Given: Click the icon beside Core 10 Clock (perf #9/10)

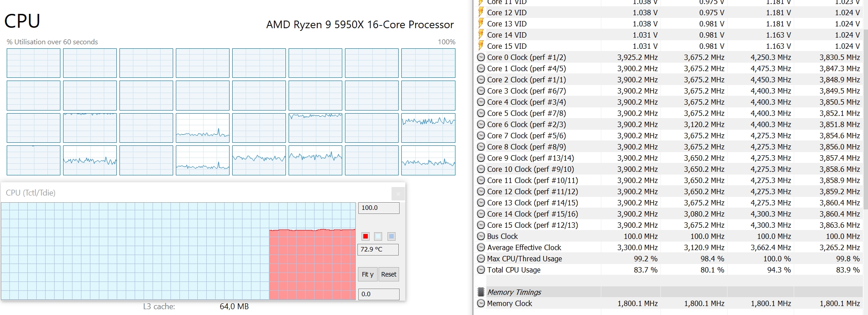Looking at the screenshot, I should [481, 169].
